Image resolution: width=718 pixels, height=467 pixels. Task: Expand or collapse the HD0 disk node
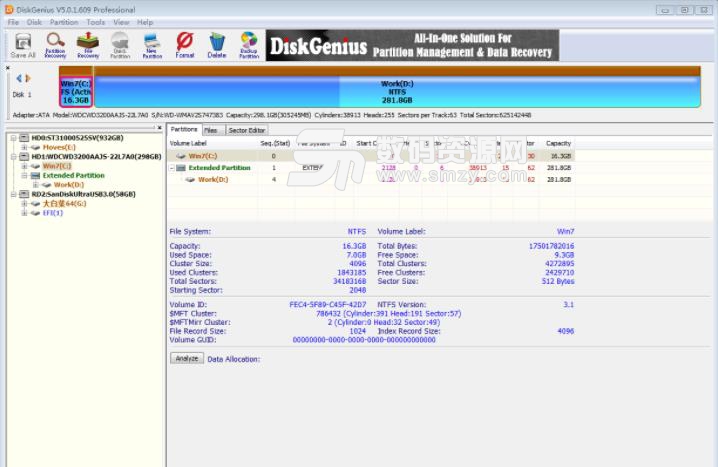point(13,138)
